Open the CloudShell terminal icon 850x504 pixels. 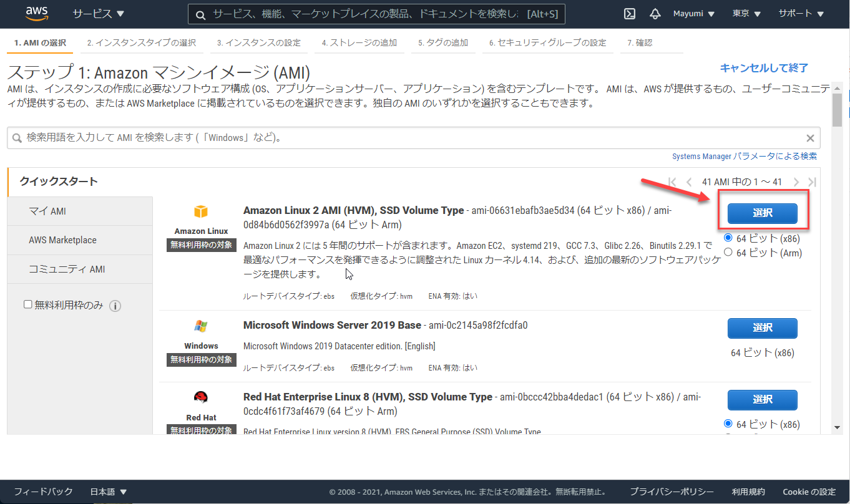[630, 14]
